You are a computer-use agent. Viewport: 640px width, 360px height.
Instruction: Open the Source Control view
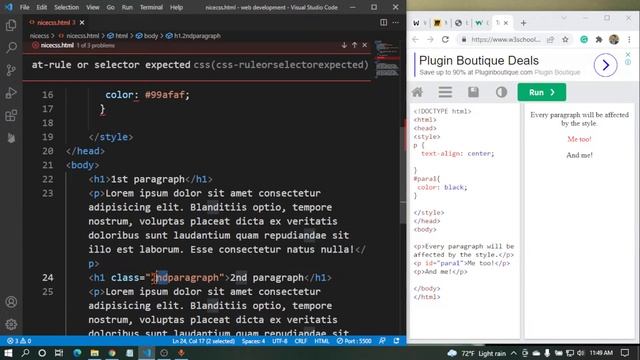pyautogui.click(x=11, y=70)
